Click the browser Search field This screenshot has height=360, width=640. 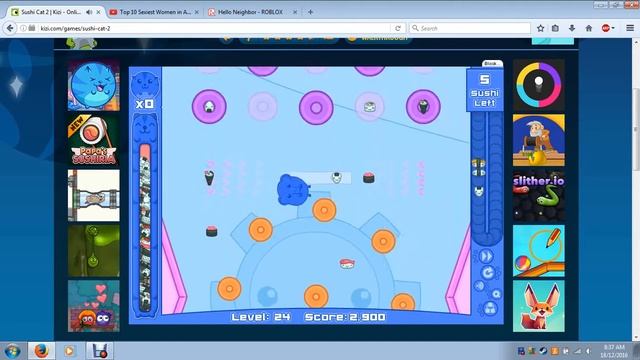(470, 28)
